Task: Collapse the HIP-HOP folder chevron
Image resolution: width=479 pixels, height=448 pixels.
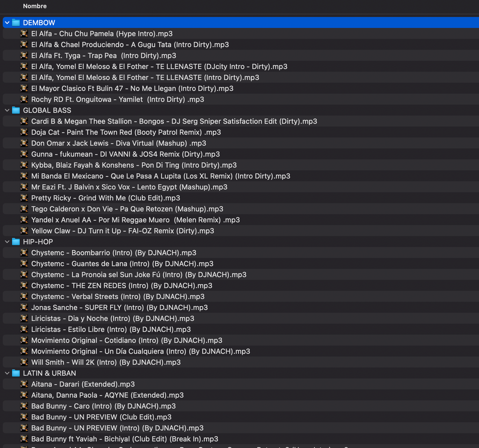Action: tap(7, 242)
